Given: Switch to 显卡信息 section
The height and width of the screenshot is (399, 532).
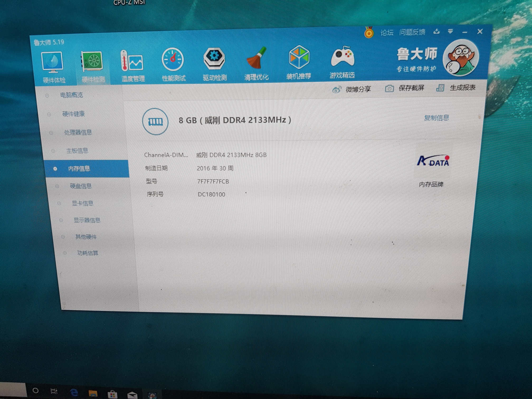Looking at the screenshot, I should (x=82, y=203).
